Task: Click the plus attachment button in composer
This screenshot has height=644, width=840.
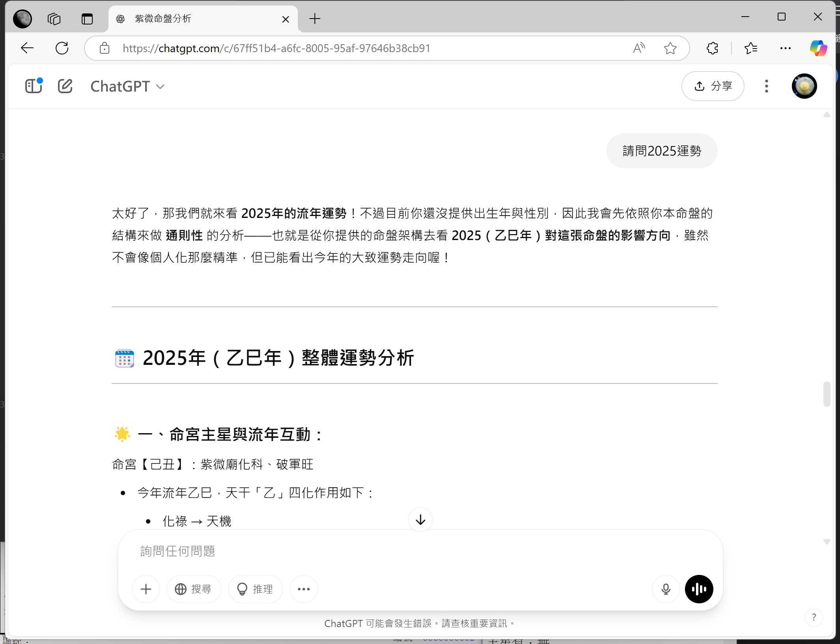Action: [146, 589]
